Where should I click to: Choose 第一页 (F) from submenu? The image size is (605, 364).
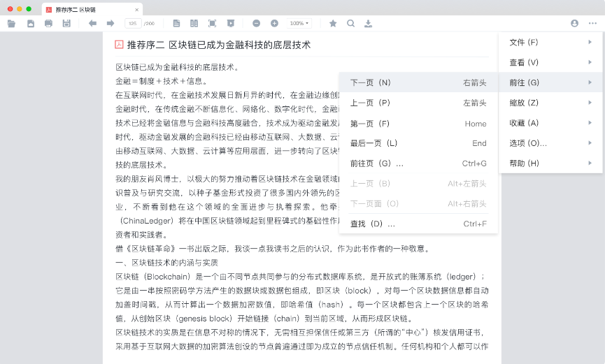(418, 124)
